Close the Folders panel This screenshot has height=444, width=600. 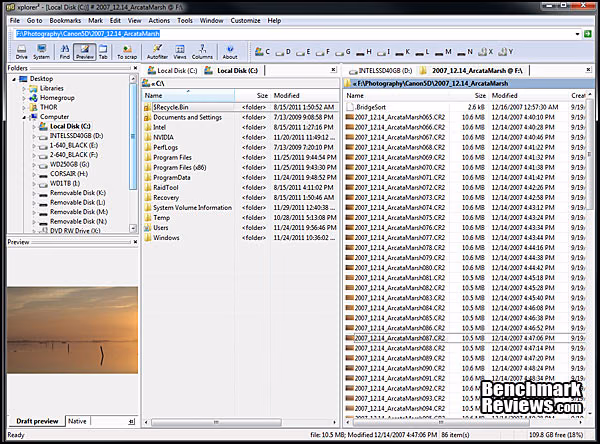coord(135,68)
